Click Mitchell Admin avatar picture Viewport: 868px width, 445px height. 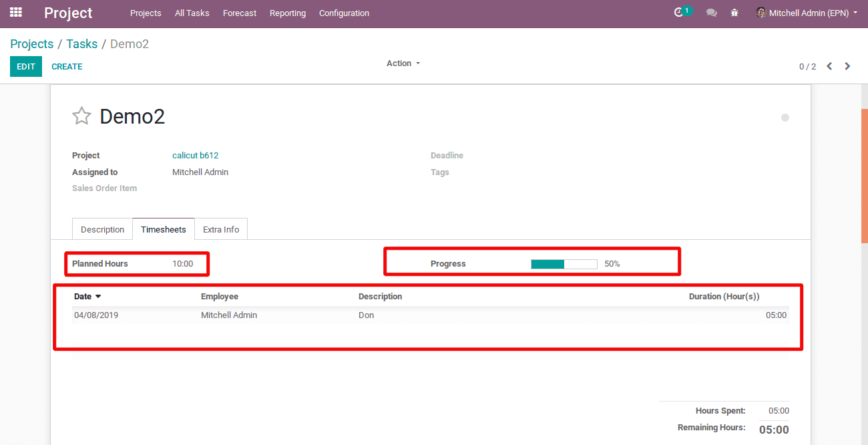pyautogui.click(x=761, y=13)
